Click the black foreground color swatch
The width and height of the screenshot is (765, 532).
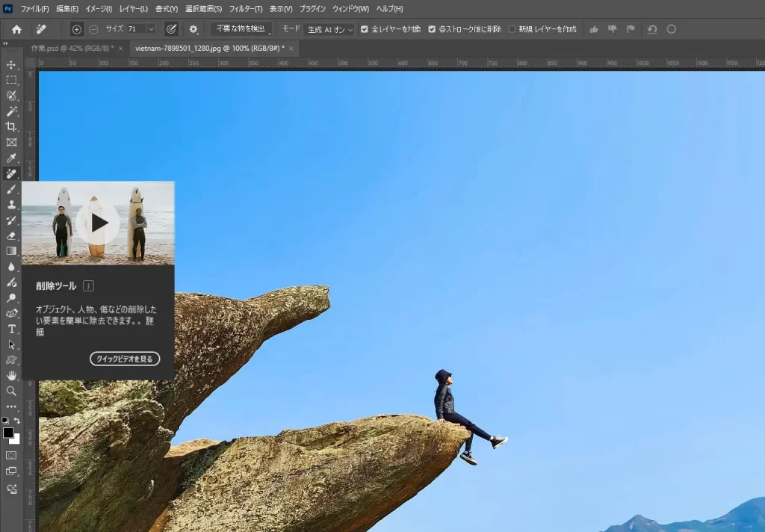tap(8, 433)
